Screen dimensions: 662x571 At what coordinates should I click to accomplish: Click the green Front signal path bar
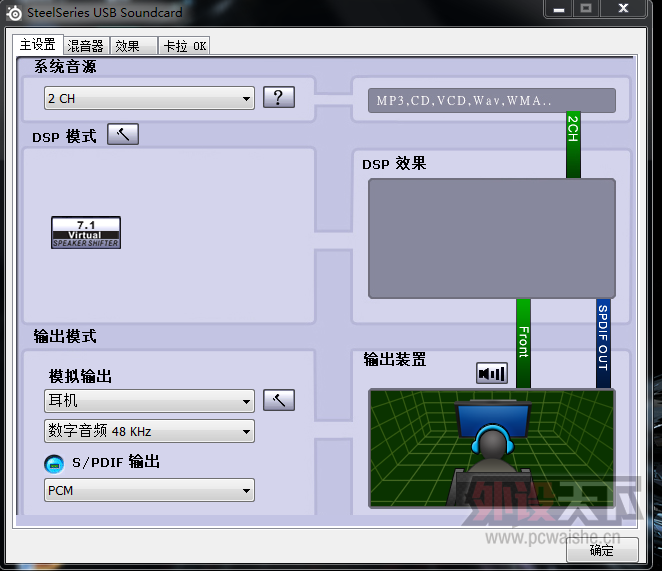coord(523,343)
